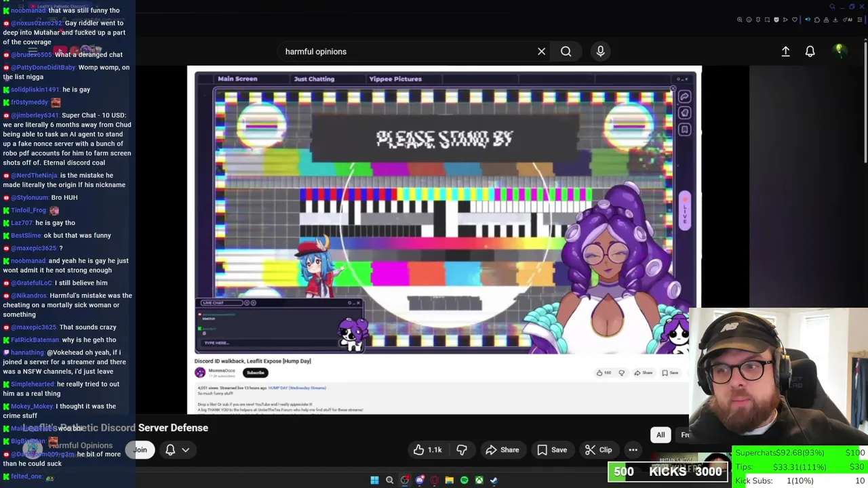
Task: Open the shield privacy protection icon
Action: (x=776, y=20)
